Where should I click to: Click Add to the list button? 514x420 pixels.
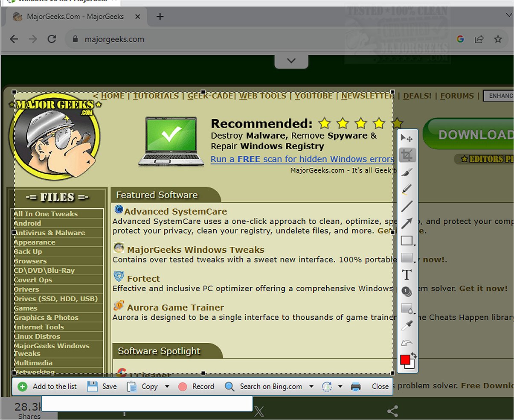click(x=47, y=386)
